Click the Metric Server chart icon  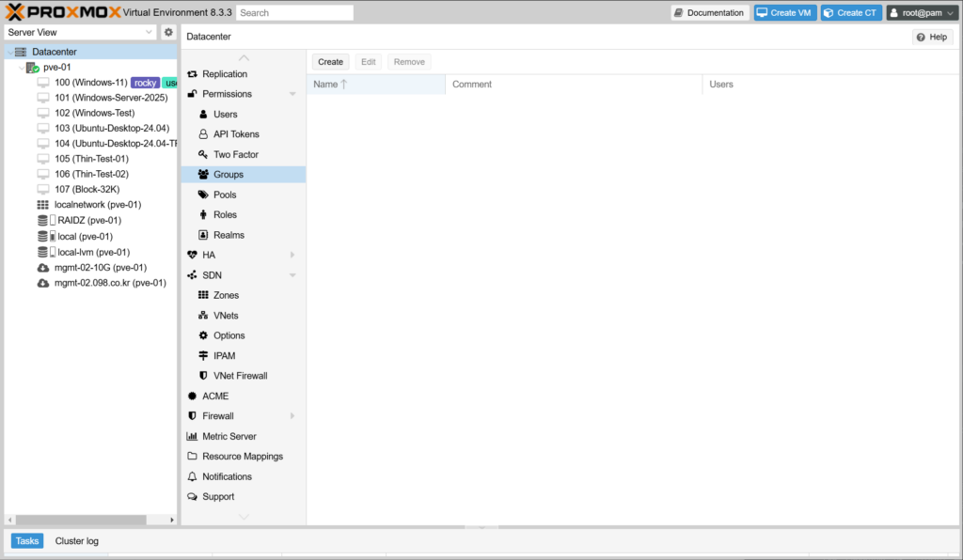192,437
